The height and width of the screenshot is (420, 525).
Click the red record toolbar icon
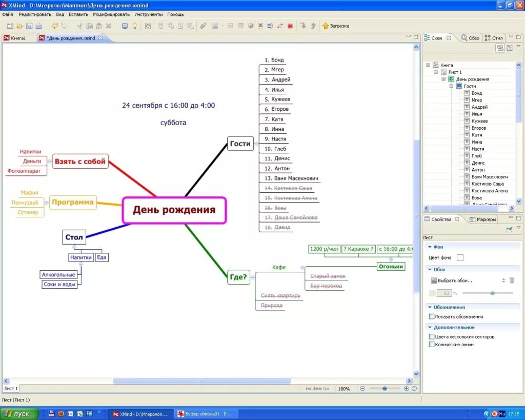click(290, 26)
